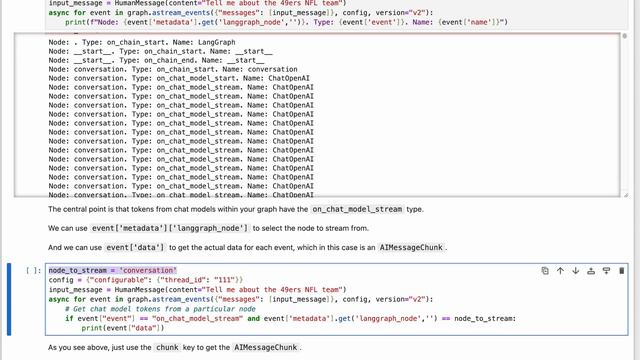Viewport: 640px width, 360px height.
Task: Grab the output resize handle corner
Action: pyautogui.click(x=626, y=195)
